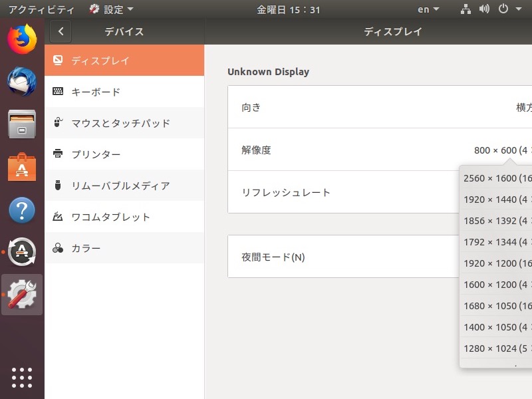This screenshot has width=532, height=399.
Task: Show all applications grid
Action: click(x=22, y=378)
